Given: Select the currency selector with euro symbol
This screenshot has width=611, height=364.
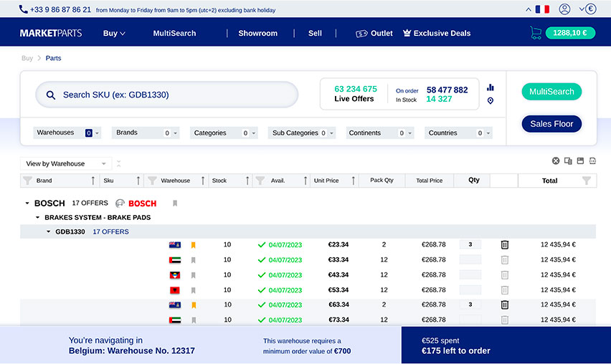Looking at the screenshot, I should pyautogui.click(x=588, y=9).
